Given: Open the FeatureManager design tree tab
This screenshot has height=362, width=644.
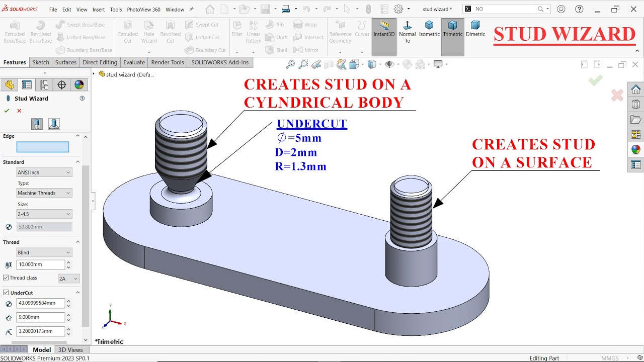Looking at the screenshot, I should 10,84.
